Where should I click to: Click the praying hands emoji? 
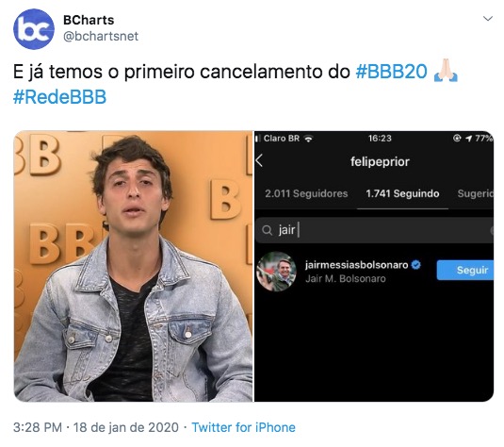[446, 71]
